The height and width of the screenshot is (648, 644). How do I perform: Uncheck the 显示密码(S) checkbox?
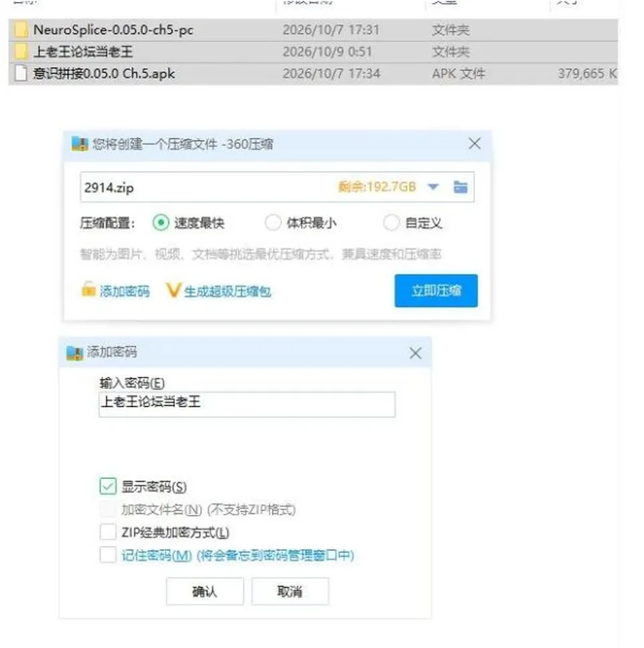point(108,486)
